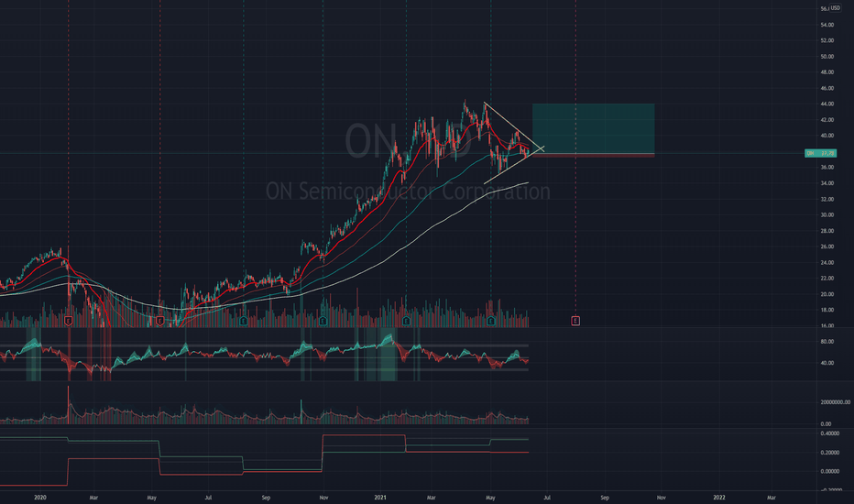Open the May 2020 earnings marker

[160, 321]
